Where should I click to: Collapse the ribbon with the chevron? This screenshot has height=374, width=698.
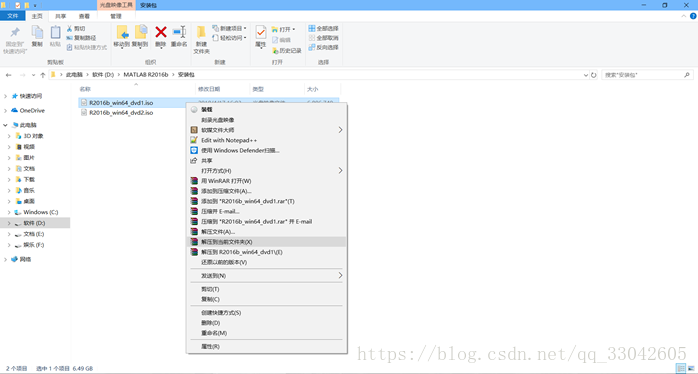[x=684, y=16]
